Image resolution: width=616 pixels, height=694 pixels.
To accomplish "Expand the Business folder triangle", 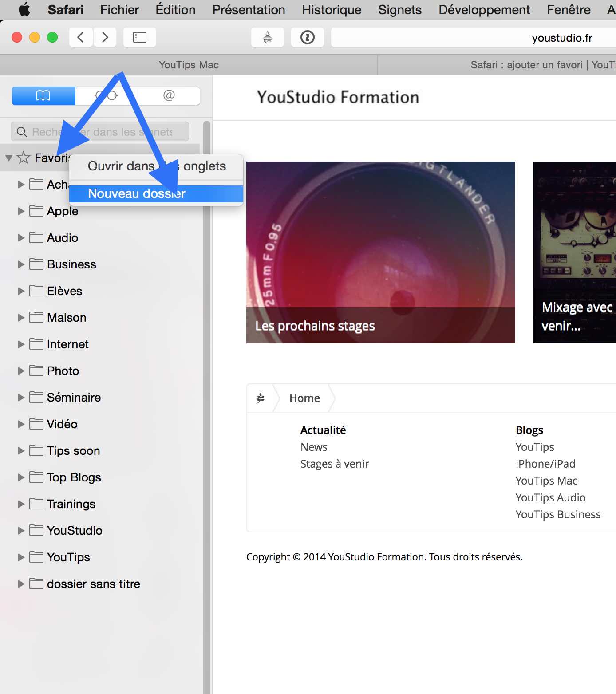I will pos(21,264).
